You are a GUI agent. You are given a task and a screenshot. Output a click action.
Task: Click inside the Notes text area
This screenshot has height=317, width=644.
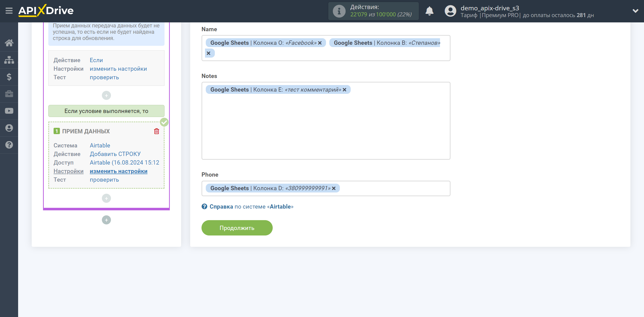coord(326,121)
